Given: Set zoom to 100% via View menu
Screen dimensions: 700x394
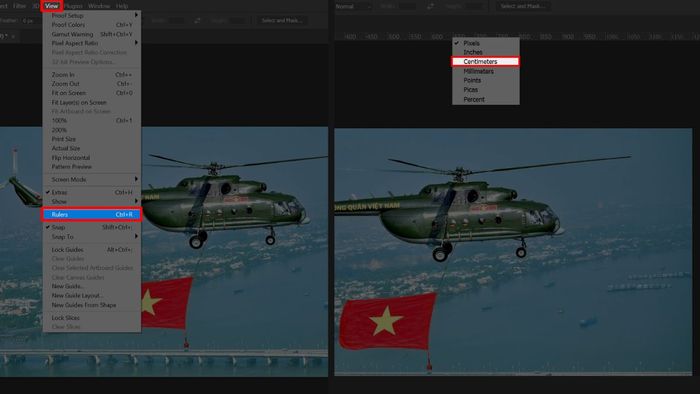Looking at the screenshot, I should [x=92, y=120].
